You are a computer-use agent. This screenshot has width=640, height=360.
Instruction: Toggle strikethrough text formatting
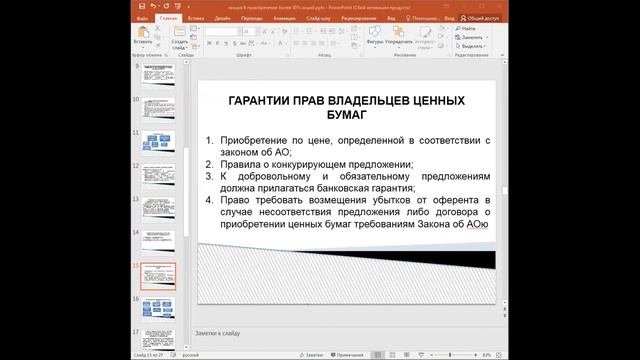[x=242, y=43]
